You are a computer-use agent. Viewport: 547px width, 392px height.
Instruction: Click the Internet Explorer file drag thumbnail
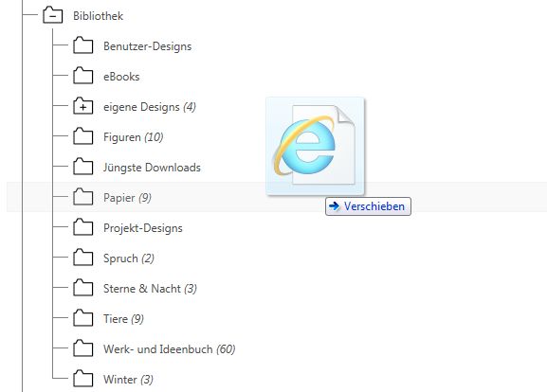pos(316,146)
